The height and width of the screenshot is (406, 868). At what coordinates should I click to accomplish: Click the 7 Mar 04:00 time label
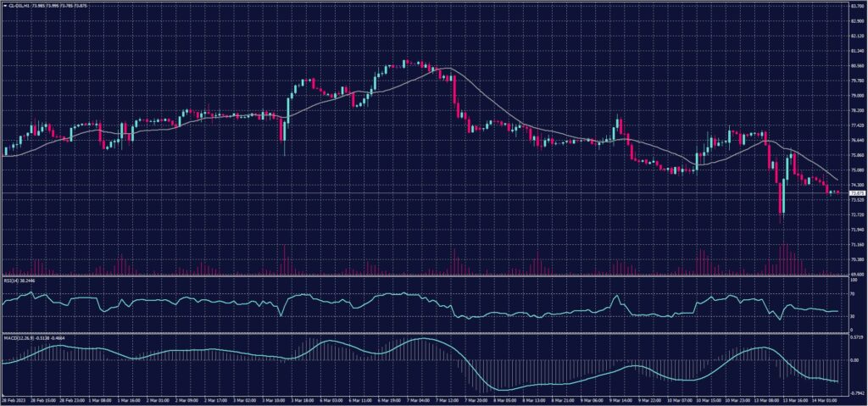point(420,398)
